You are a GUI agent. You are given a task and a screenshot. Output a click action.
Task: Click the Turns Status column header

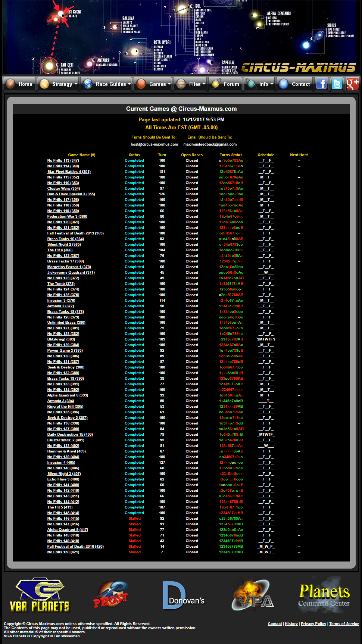[x=231, y=155]
